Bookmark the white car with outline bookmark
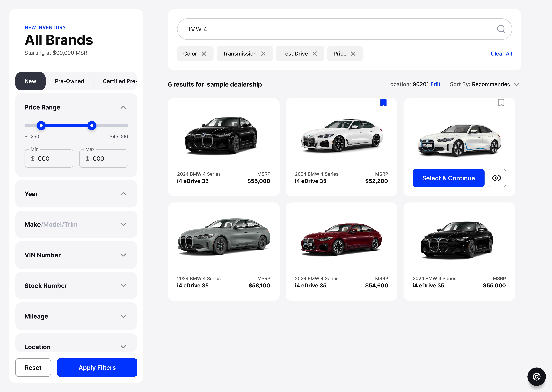Viewport: 552px width, 392px height. click(501, 103)
